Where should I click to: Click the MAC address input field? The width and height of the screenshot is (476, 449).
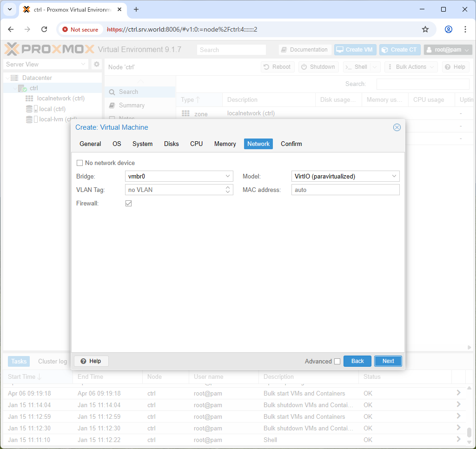click(x=345, y=190)
